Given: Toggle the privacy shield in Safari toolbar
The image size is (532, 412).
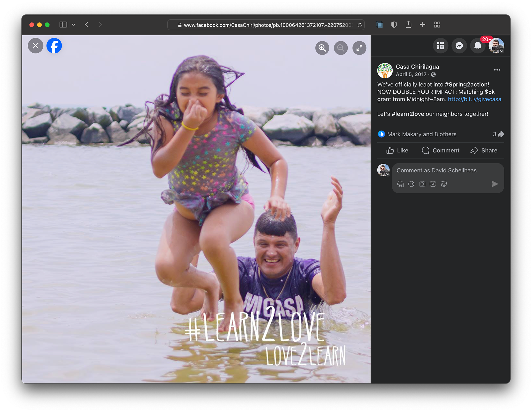Looking at the screenshot, I should (x=394, y=25).
